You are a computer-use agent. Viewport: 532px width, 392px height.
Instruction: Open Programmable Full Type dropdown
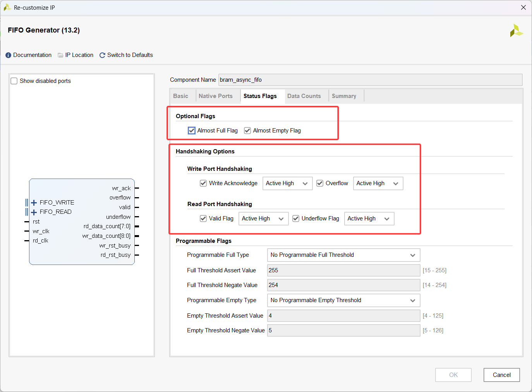point(344,255)
